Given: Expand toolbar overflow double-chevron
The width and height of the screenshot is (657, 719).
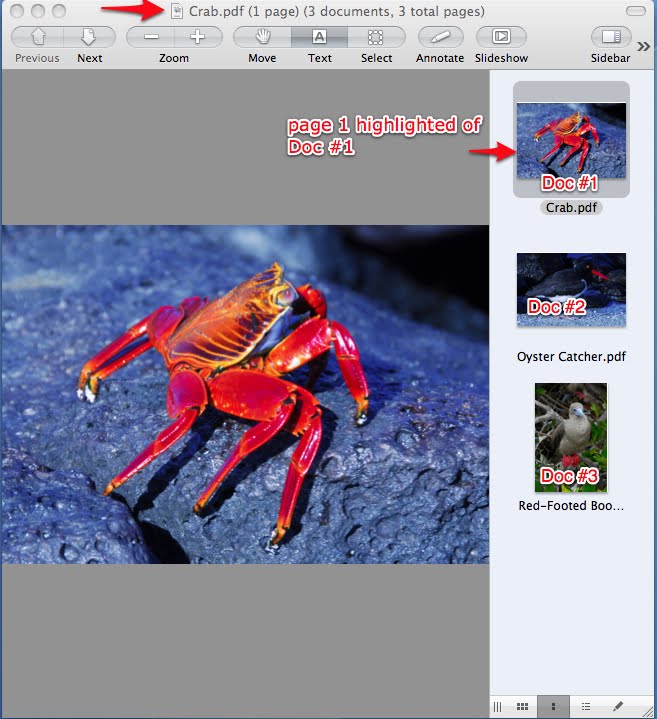Looking at the screenshot, I should click(x=644, y=46).
